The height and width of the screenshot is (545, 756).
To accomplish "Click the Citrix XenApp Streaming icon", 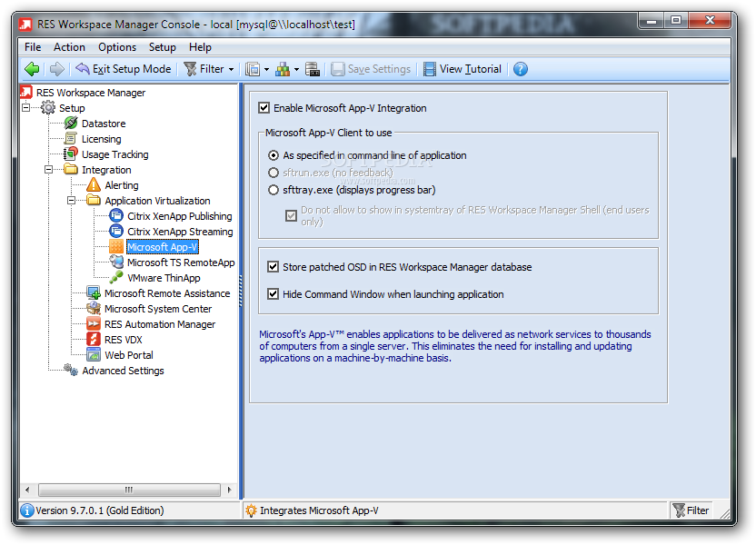I will click(116, 231).
